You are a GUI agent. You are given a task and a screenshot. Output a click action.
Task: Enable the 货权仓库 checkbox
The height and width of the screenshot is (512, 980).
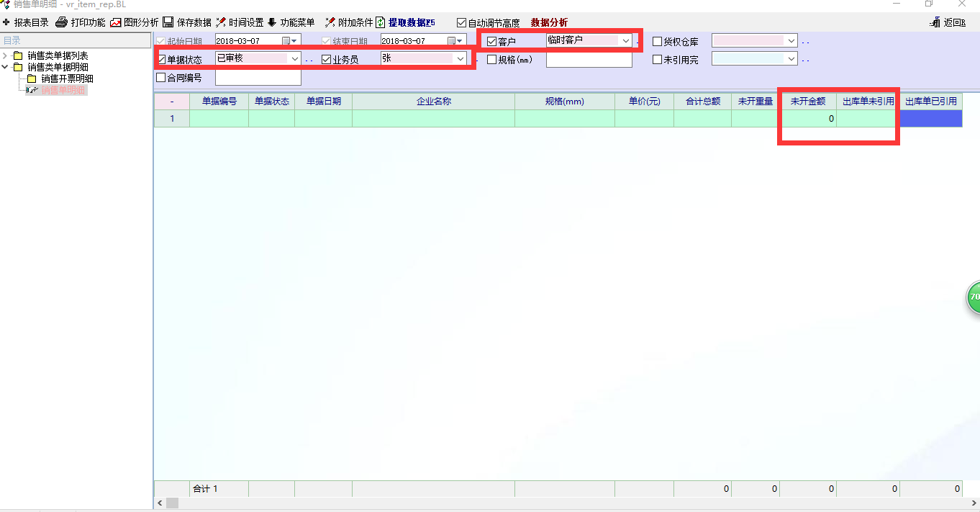(x=657, y=42)
